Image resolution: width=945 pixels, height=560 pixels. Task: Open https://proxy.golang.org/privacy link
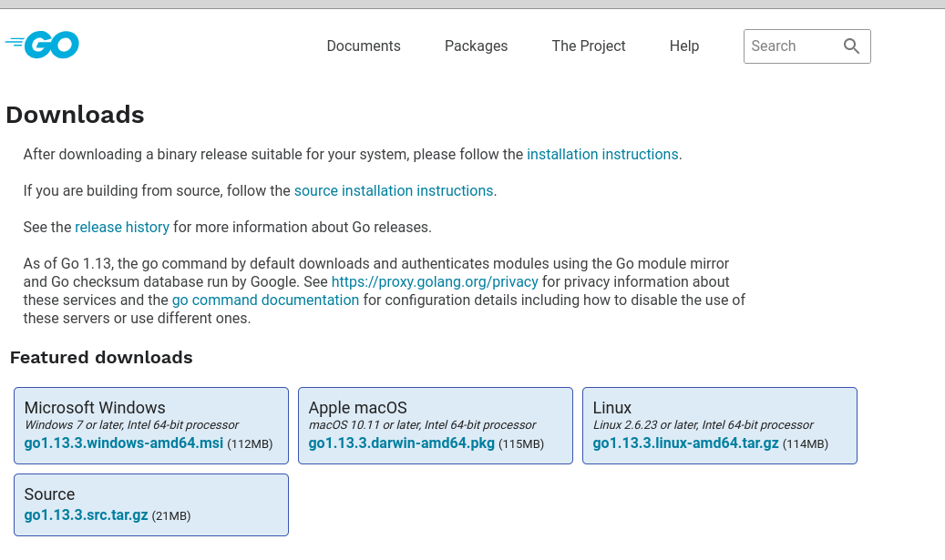pyautogui.click(x=435, y=281)
